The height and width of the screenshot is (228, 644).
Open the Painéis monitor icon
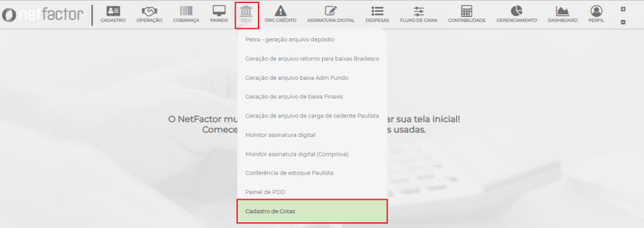(219, 11)
